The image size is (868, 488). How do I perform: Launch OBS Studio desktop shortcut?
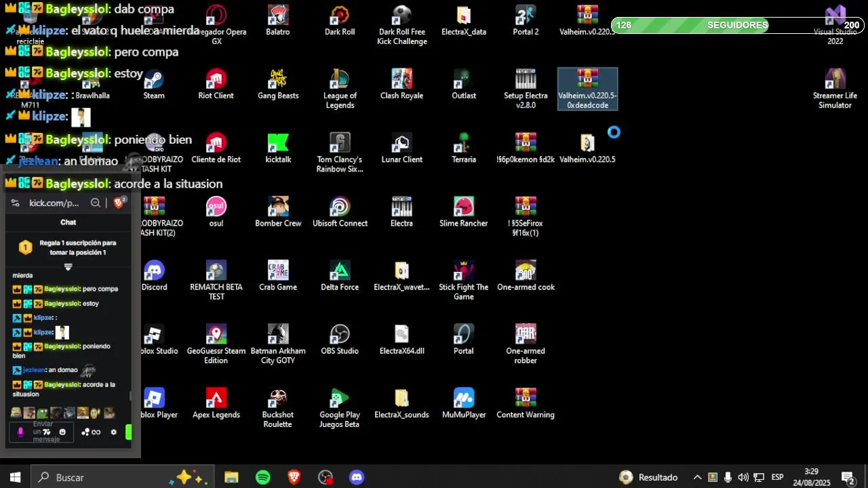point(340,340)
